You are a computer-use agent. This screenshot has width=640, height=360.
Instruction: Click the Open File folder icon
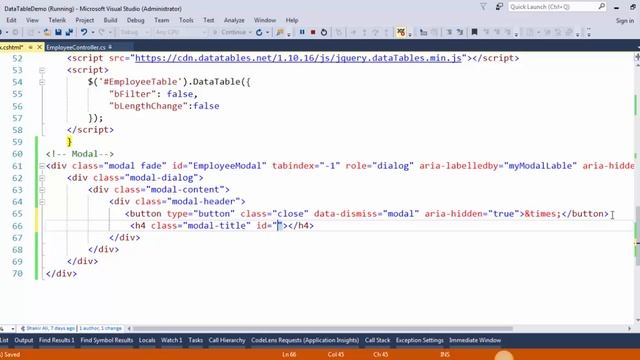tap(47, 32)
